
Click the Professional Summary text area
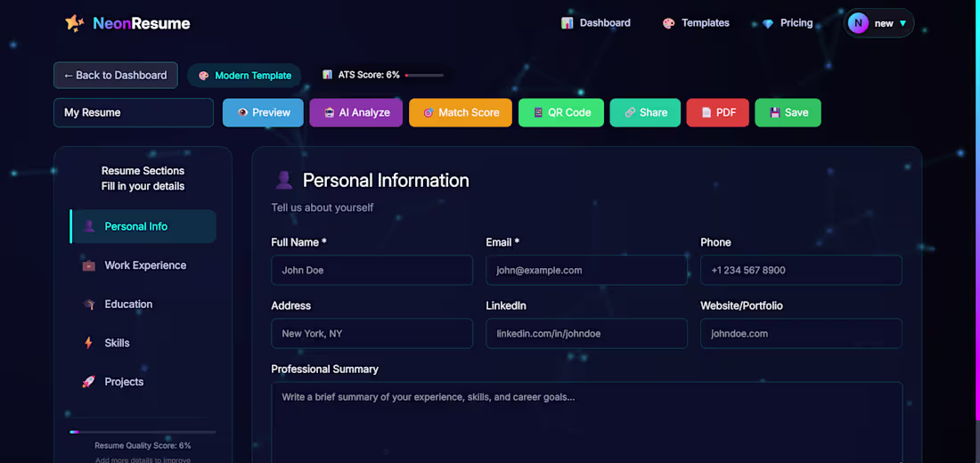(x=587, y=422)
